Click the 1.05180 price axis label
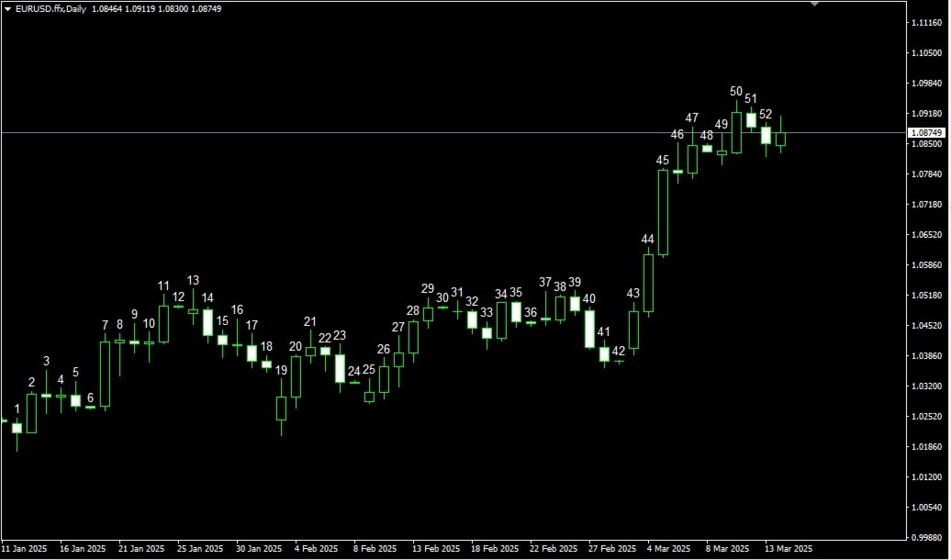The height and width of the screenshot is (560, 951). click(927, 296)
